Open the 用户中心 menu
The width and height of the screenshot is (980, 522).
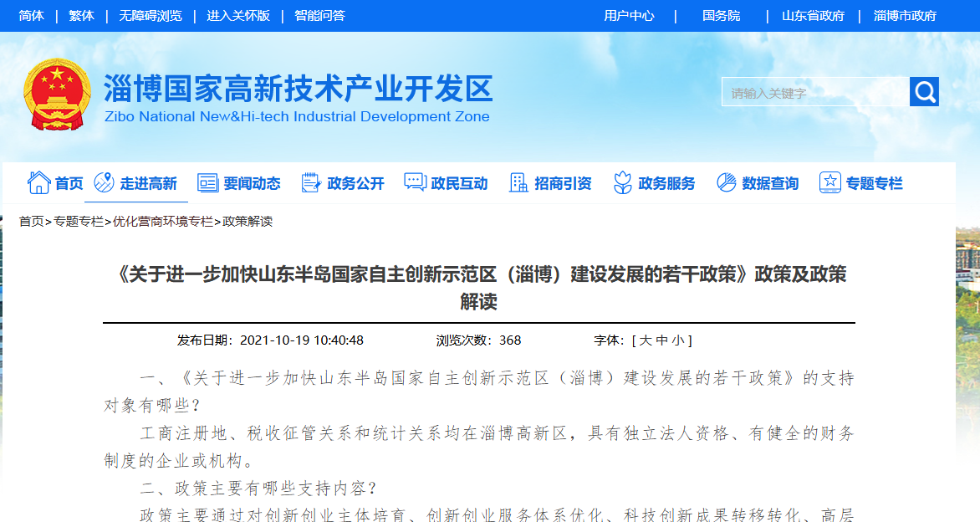click(x=630, y=15)
